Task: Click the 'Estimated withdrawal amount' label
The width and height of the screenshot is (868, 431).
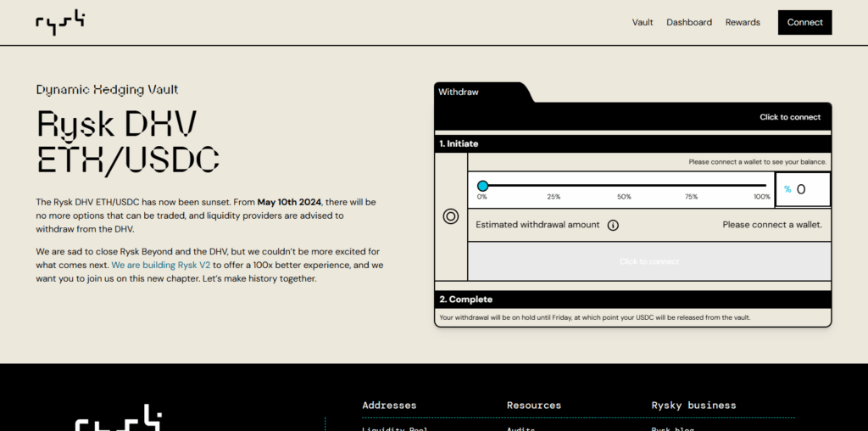Action: coord(537,225)
